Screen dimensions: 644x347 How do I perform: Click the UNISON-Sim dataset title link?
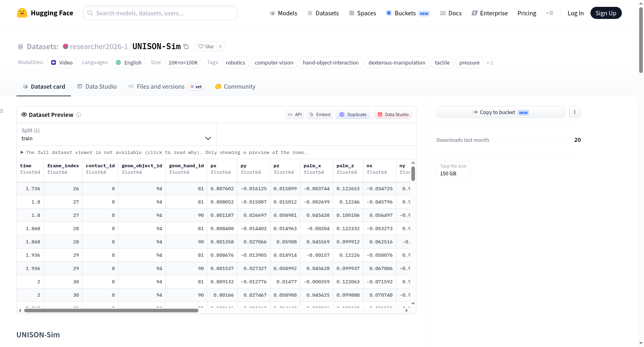(x=157, y=46)
